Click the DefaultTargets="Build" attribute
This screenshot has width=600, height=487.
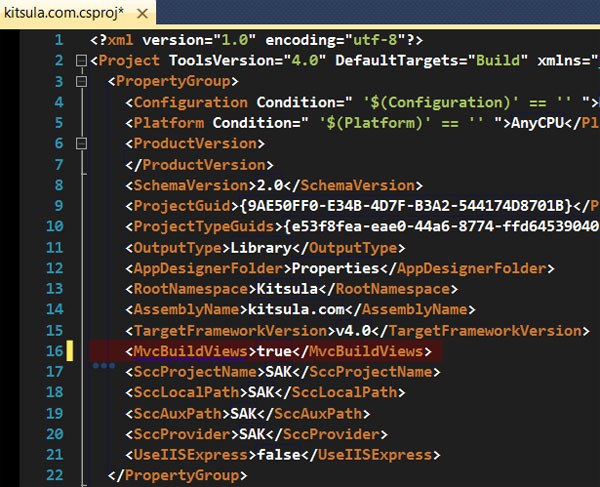(432, 60)
